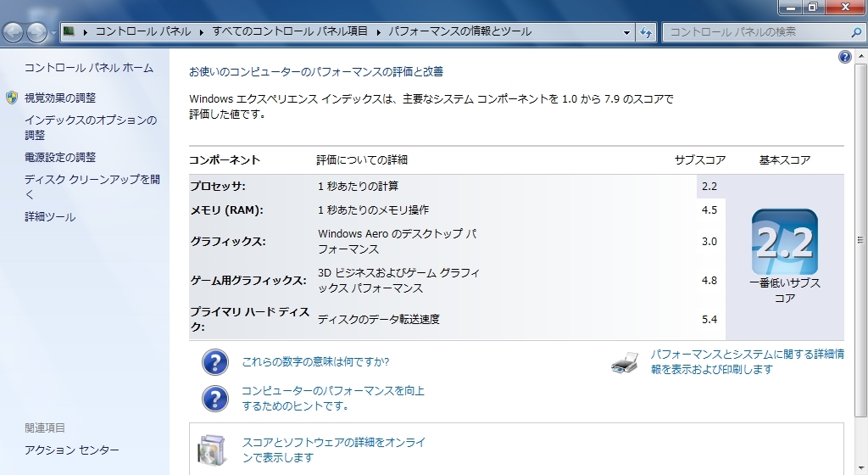Click the magnifier search icon
The image size is (868, 475).
[x=856, y=32]
